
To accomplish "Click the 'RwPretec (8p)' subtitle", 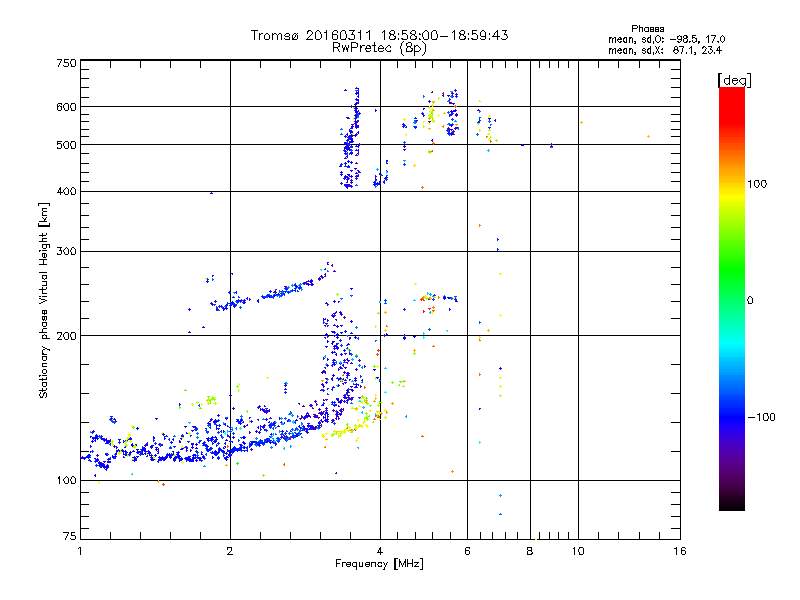I will [379, 48].
